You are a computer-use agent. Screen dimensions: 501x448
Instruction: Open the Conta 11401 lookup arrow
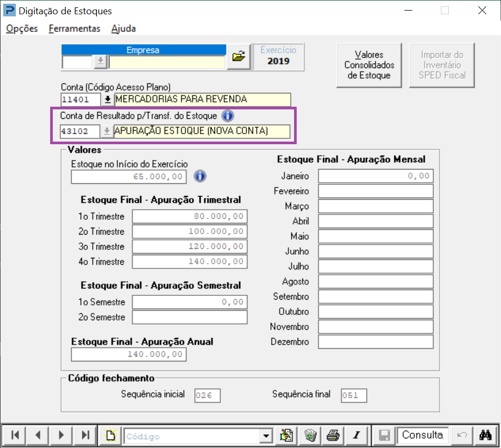pos(108,99)
